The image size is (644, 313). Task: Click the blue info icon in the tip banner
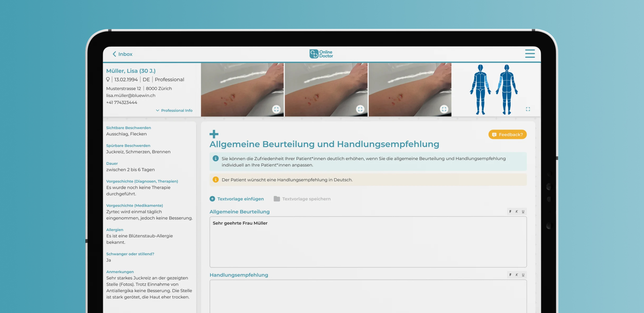(x=216, y=159)
